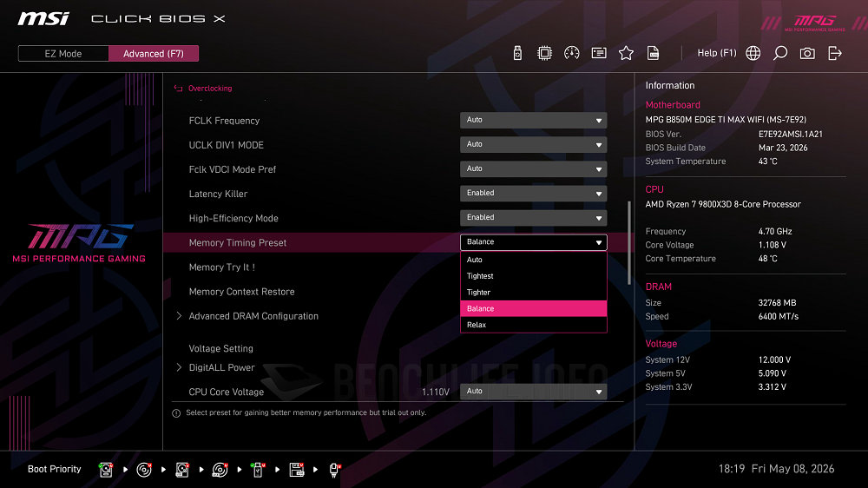Screen dimensions: 868x488
Task: Select the first hard disk boot device icon
Action: [106, 470]
